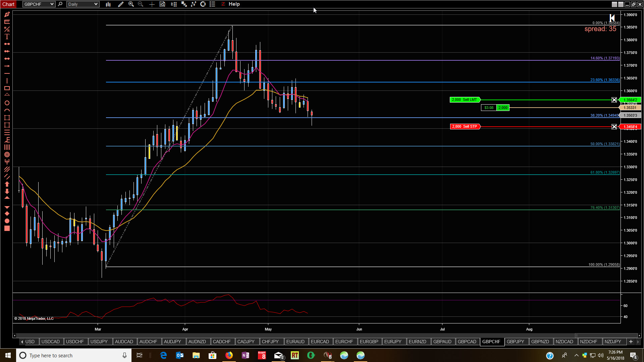The height and width of the screenshot is (362, 644).
Task: Select the ellipse drawing tool
Action: pos(7,103)
